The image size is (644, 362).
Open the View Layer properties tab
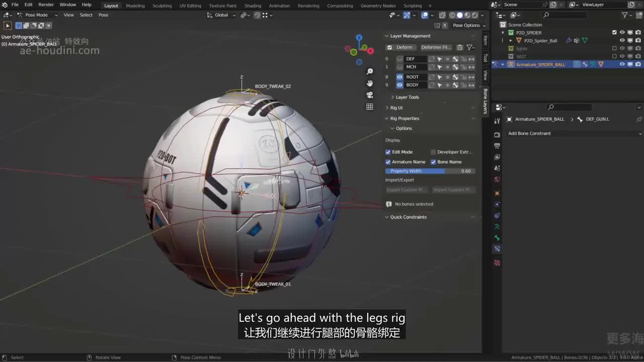[x=497, y=157]
